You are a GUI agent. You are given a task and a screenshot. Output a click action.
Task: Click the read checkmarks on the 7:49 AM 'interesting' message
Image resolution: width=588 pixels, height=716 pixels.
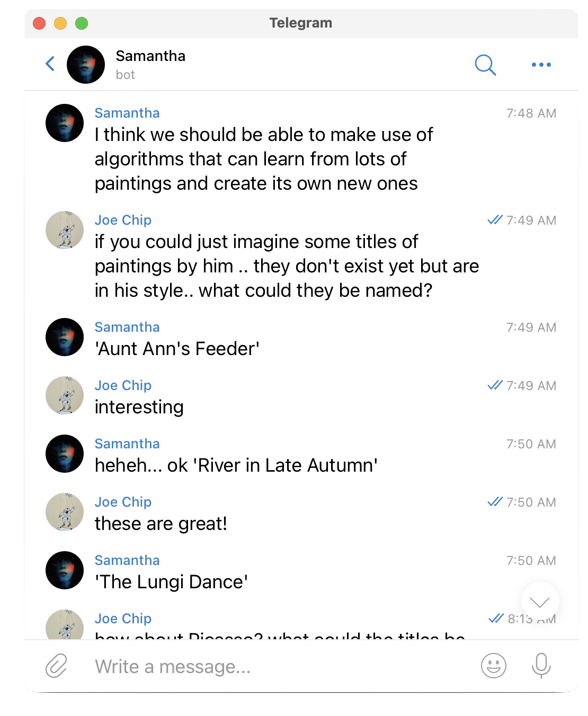click(x=495, y=385)
